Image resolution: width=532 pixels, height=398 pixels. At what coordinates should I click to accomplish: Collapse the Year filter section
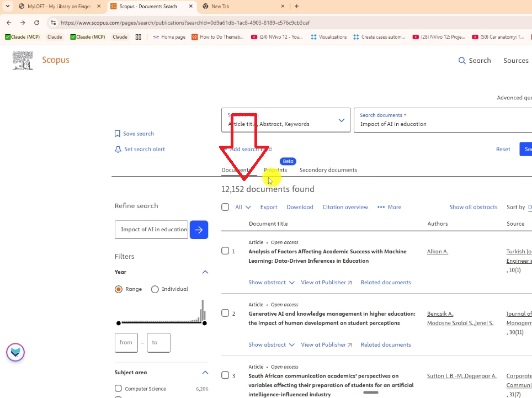(x=205, y=272)
